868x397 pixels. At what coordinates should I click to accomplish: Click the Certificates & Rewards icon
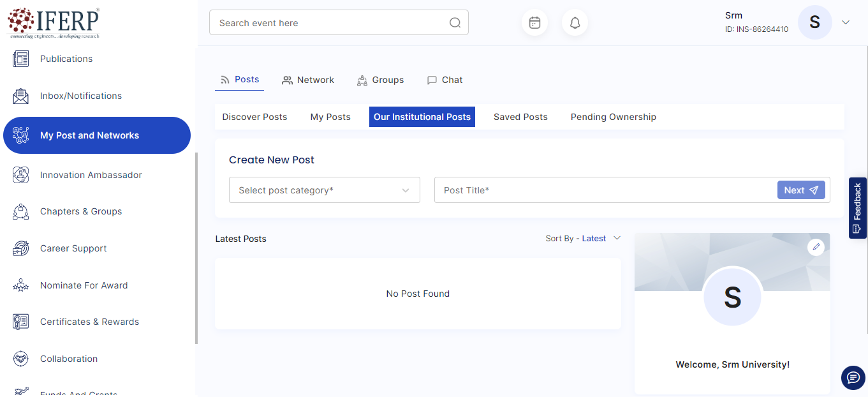[21, 322]
